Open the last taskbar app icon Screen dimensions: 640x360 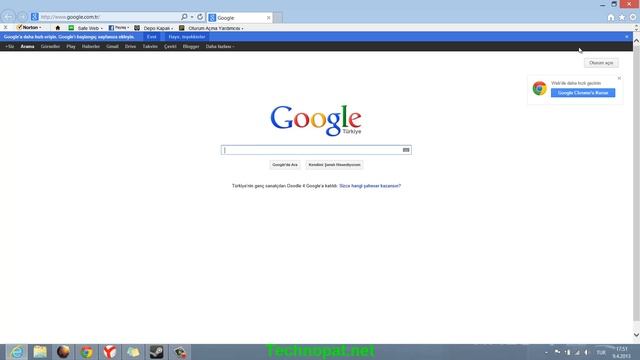click(180, 352)
